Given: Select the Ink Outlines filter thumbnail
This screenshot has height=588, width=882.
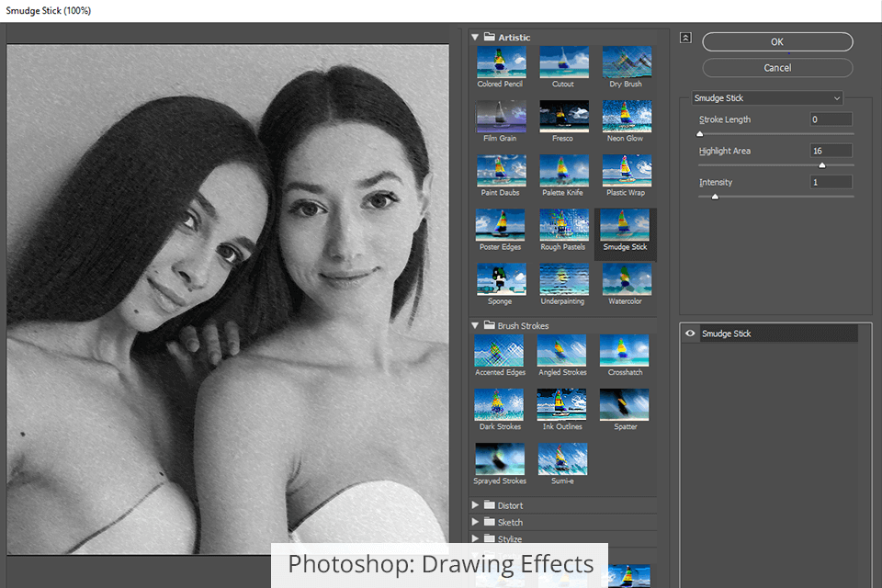Looking at the screenshot, I should [561, 404].
